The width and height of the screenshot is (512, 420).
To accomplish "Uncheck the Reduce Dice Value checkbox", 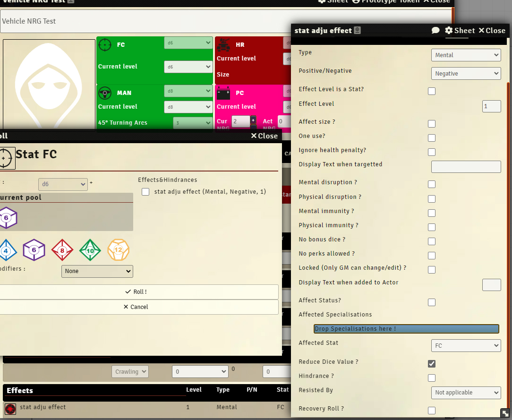I will click(432, 363).
